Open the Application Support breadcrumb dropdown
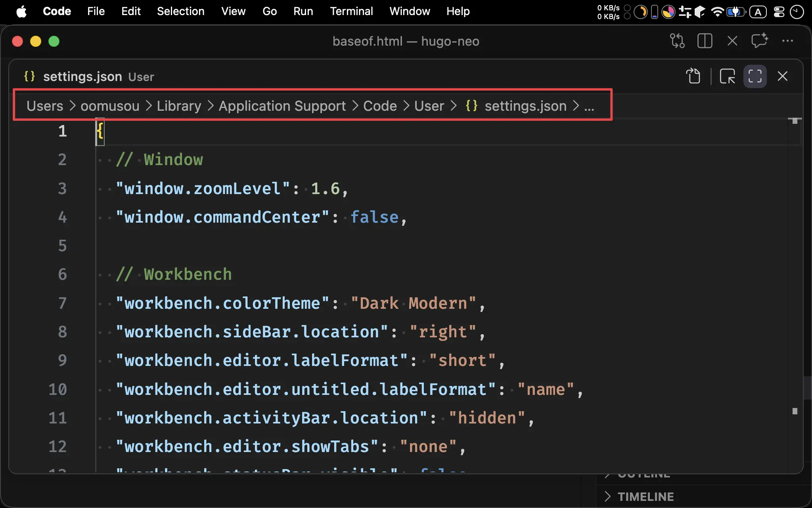Screen dimensions: 812x508 [x=282, y=106]
